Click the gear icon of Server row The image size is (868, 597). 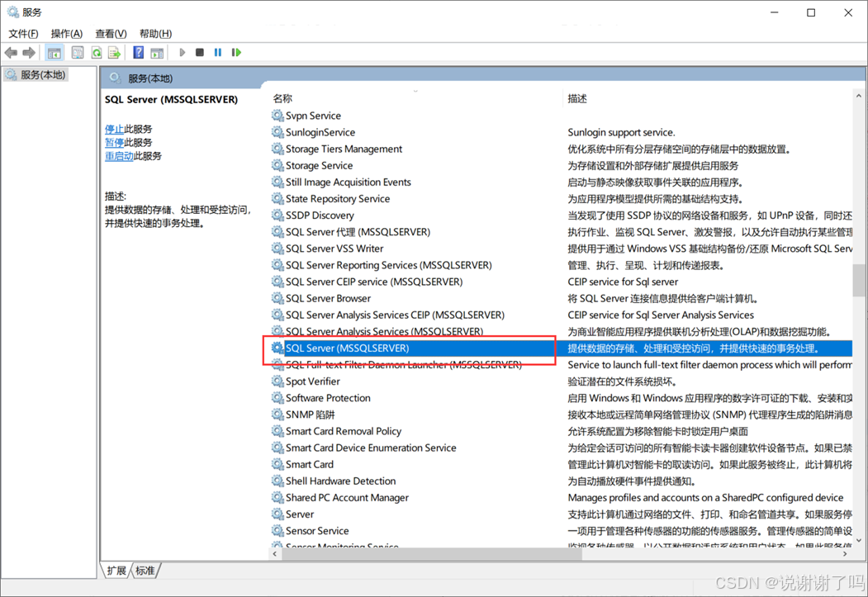[277, 514]
